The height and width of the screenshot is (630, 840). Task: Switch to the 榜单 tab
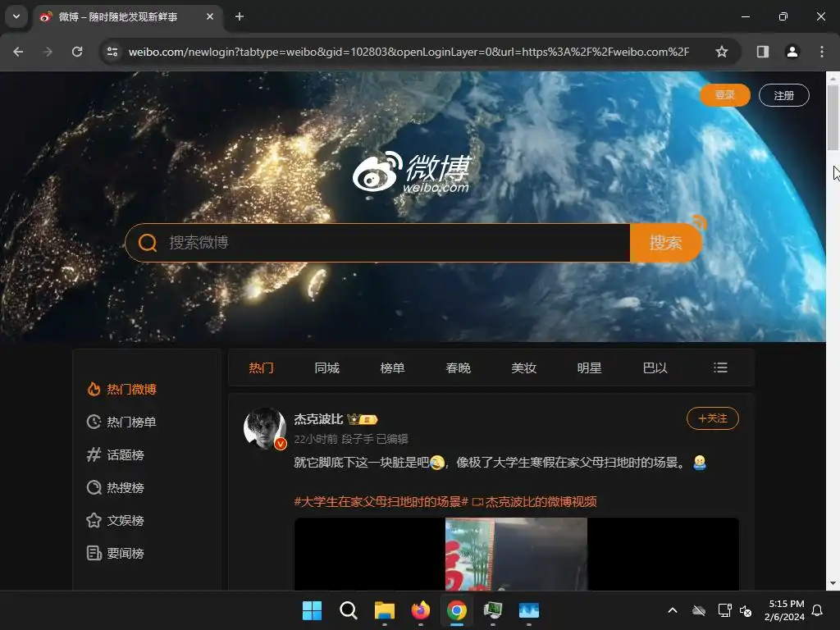click(x=393, y=368)
